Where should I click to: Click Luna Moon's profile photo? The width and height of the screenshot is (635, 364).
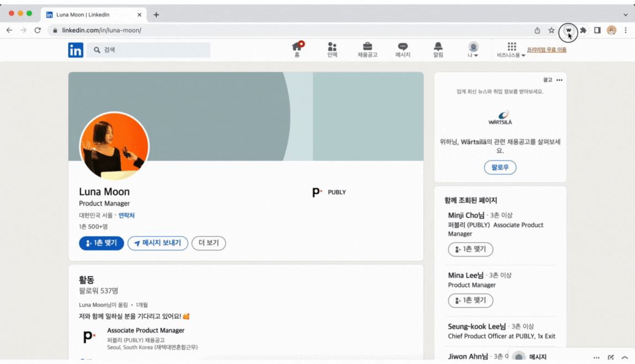114,146
